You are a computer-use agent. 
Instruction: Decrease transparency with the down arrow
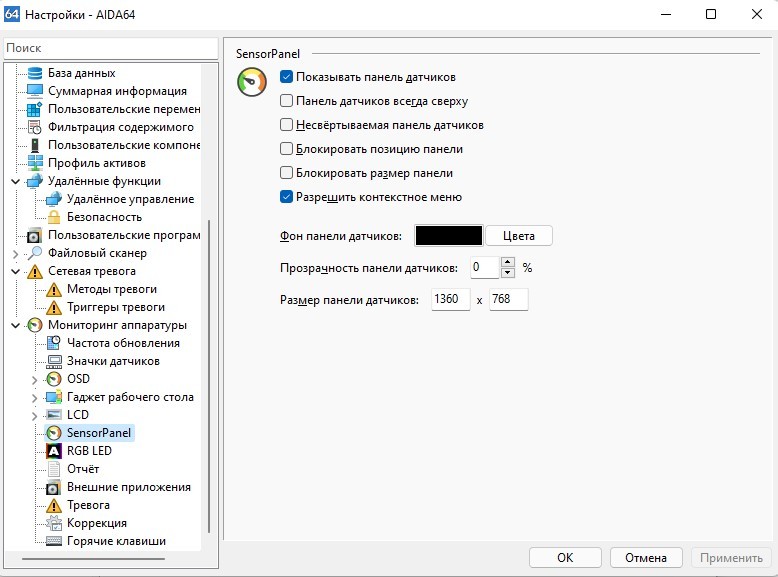click(508, 272)
